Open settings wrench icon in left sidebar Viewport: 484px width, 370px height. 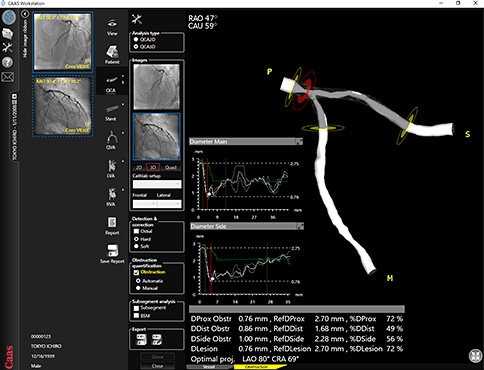pyautogui.click(x=8, y=48)
